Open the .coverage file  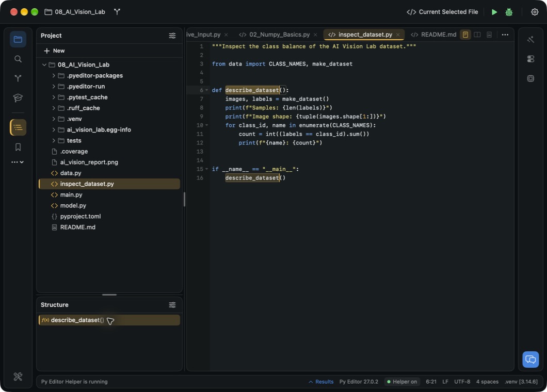109,151
